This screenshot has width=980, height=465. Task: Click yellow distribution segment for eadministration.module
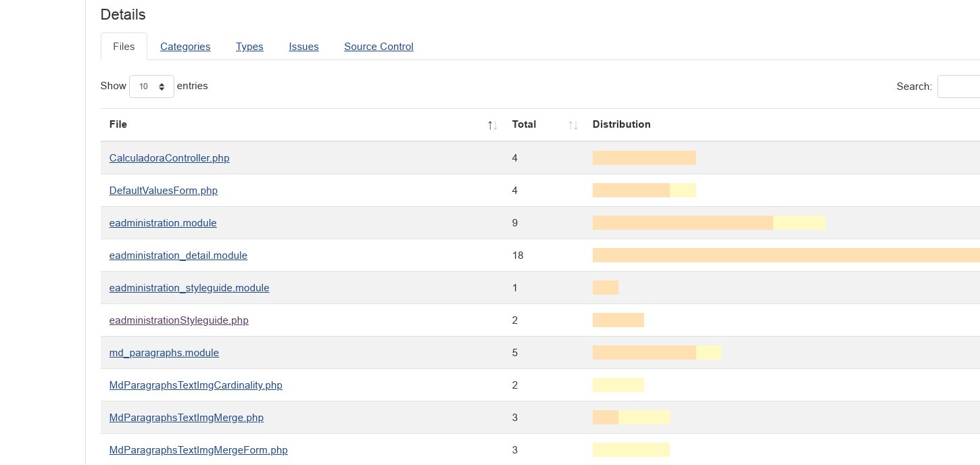[x=799, y=223]
